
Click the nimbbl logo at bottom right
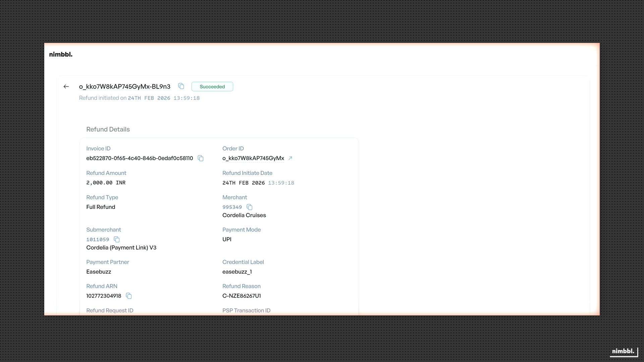click(623, 352)
